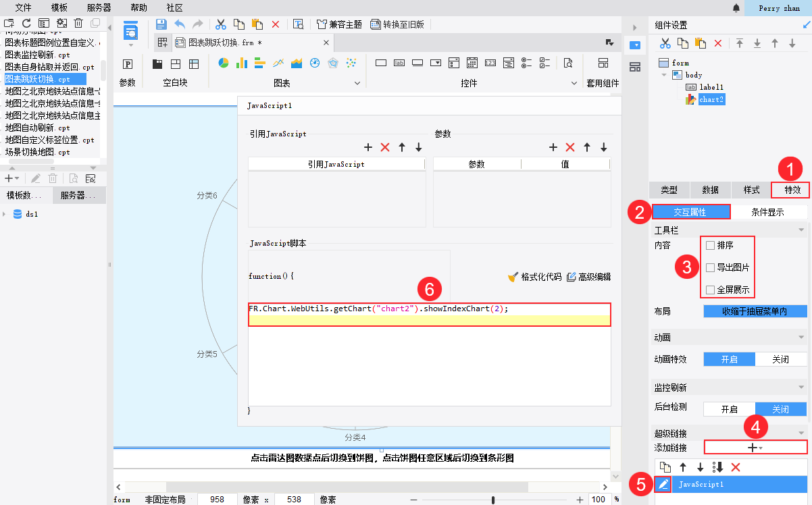
Task: Open the 模板 menu
Action: coord(59,7)
